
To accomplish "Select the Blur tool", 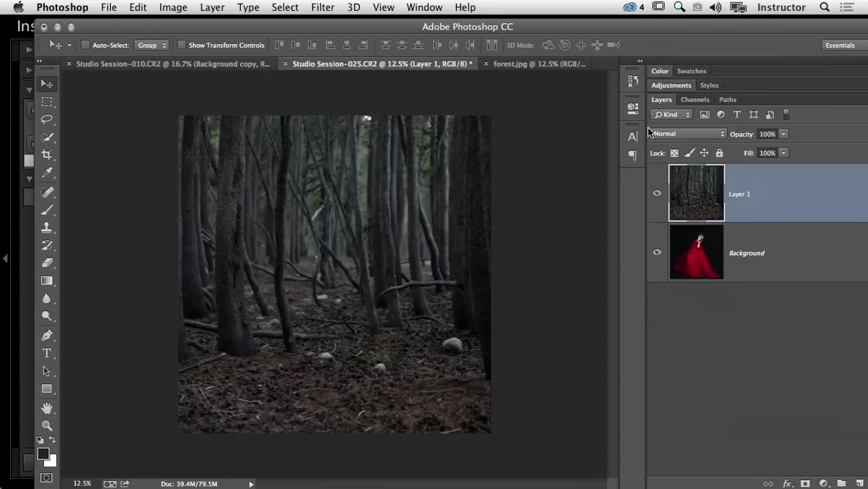I will pos(47,298).
